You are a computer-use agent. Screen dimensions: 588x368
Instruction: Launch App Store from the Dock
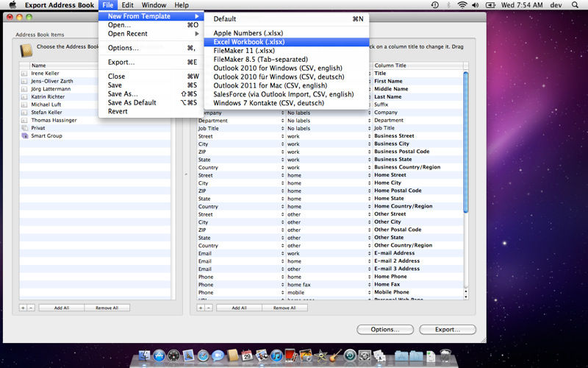pos(159,355)
